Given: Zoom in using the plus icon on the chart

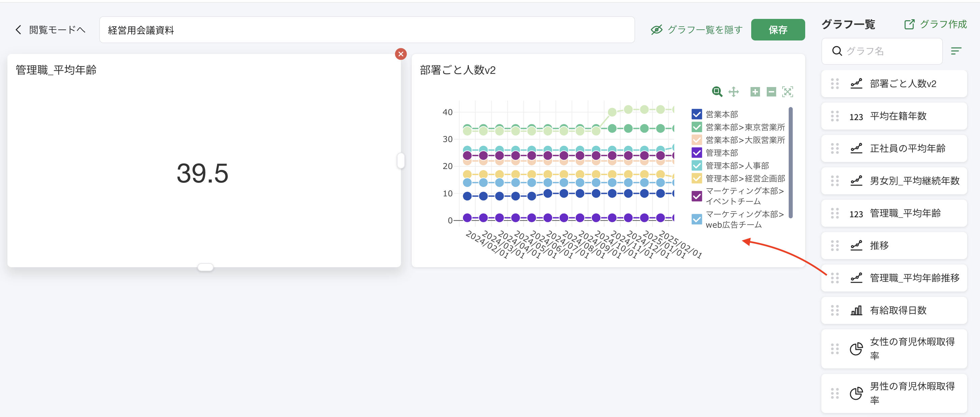Looking at the screenshot, I should coord(755,92).
